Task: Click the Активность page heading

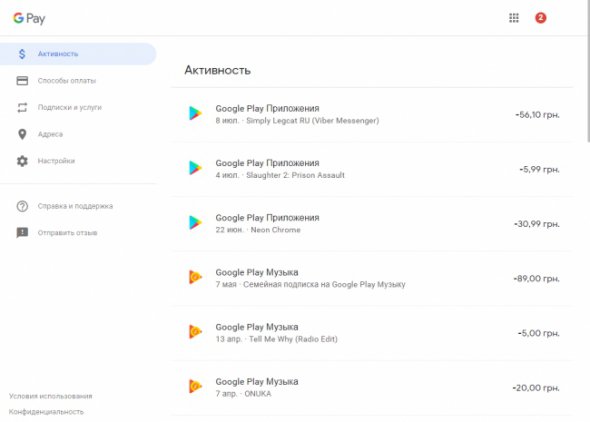Action: coord(217,70)
